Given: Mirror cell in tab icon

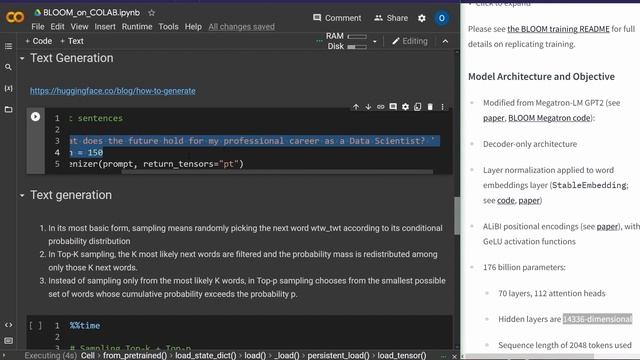Looking at the screenshot, I should 418,107.
